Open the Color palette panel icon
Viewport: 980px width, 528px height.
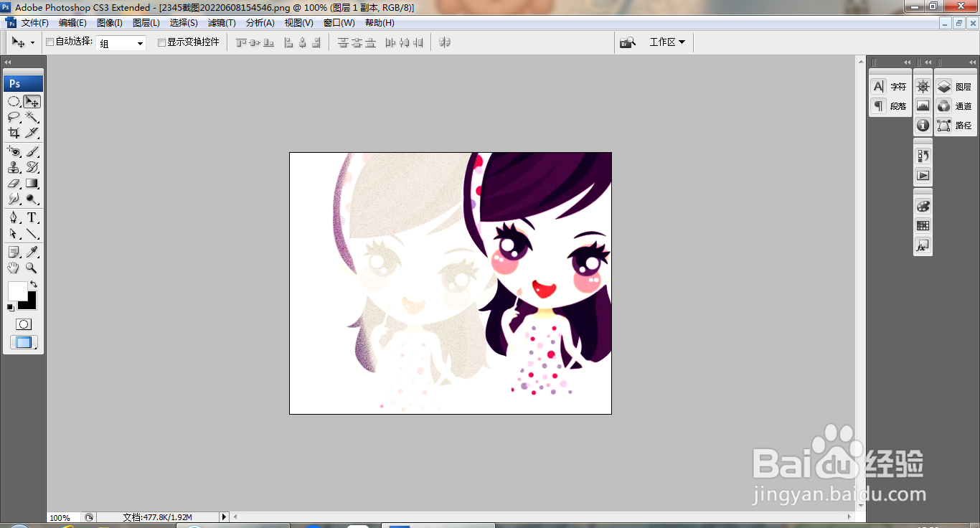[x=923, y=206]
